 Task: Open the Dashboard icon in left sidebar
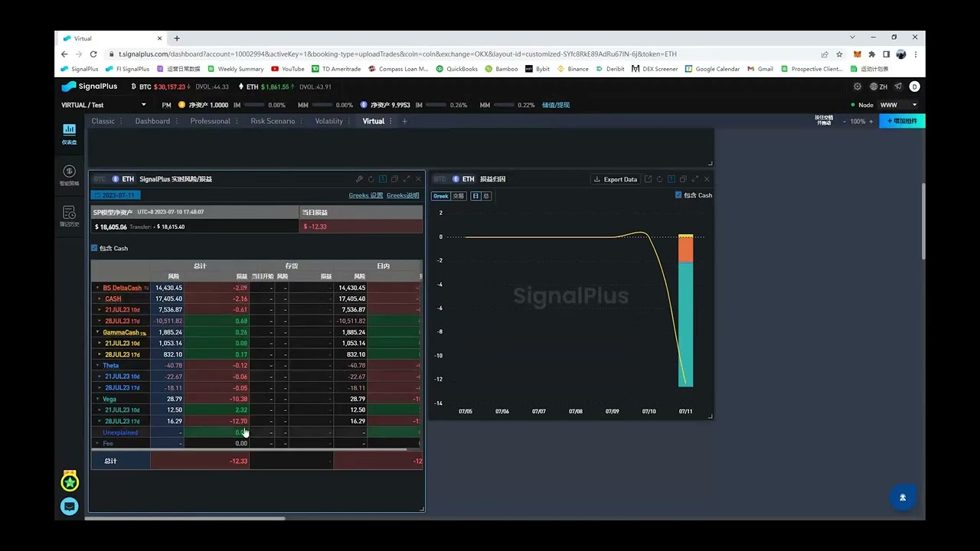pos(69,129)
